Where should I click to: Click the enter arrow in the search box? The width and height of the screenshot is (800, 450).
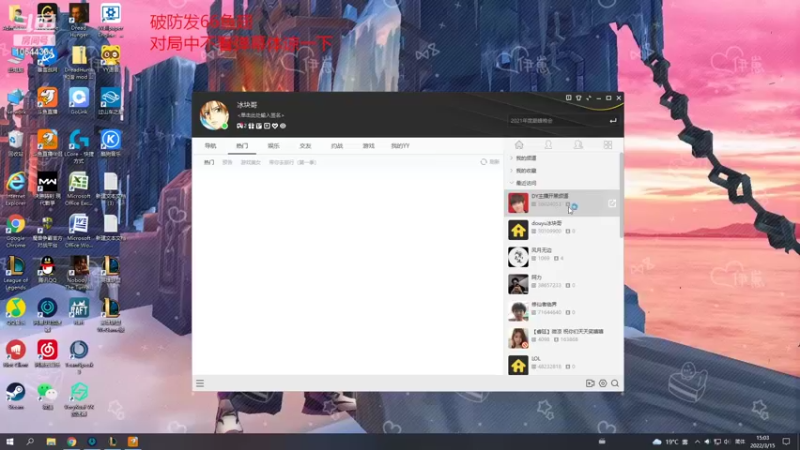click(613, 121)
